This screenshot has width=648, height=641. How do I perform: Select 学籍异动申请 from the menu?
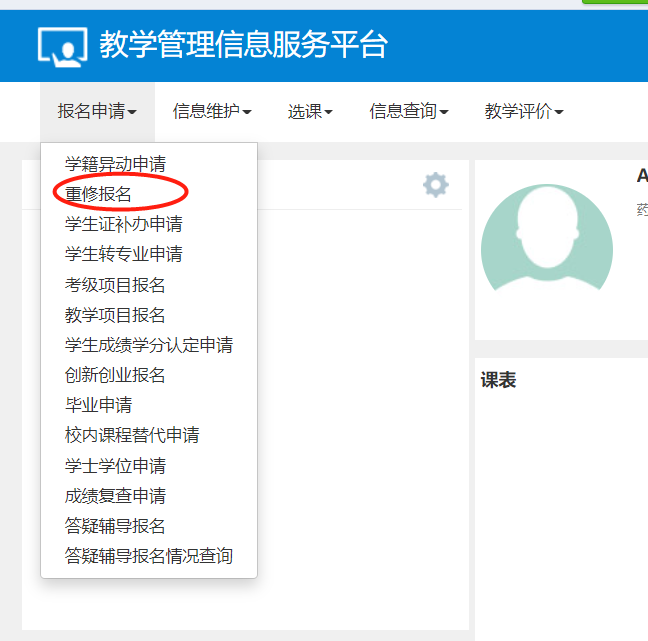point(115,164)
